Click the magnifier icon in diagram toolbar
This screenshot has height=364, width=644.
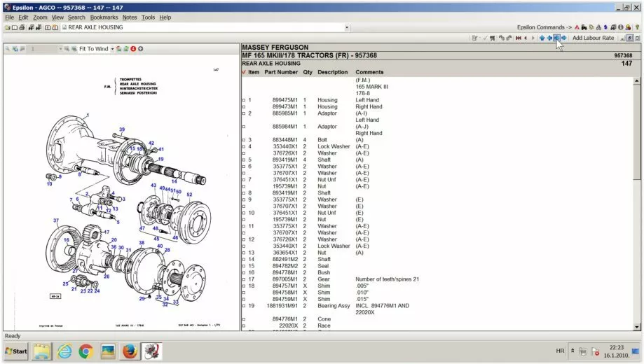[8, 49]
